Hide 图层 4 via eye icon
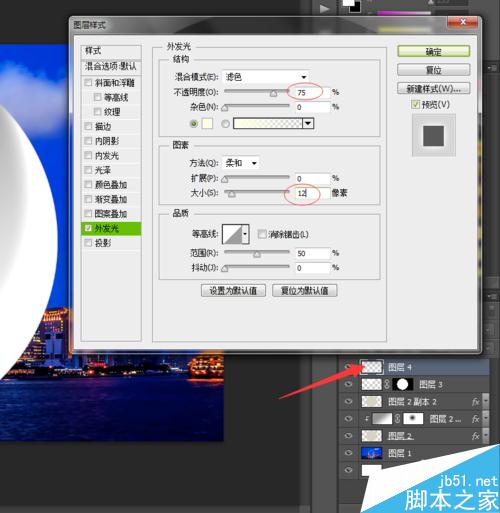The image size is (500, 513). click(349, 367)
